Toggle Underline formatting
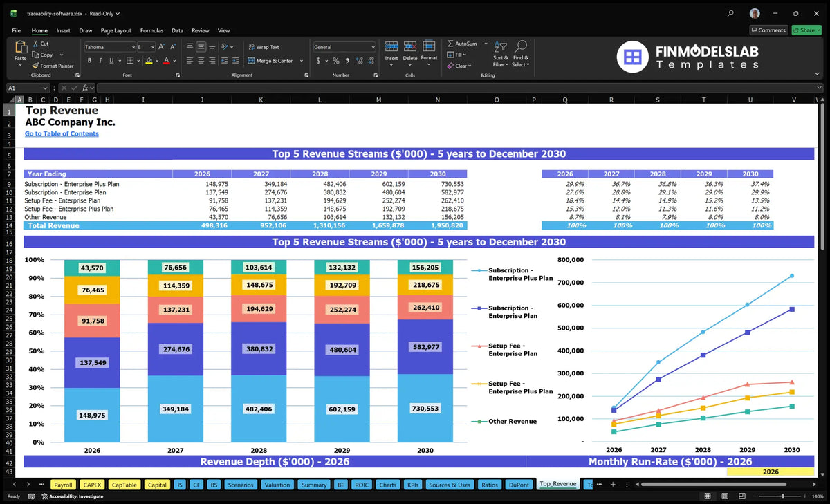This screenshot has width=830, height=504. pyautogui.click(x=110, y=61)
